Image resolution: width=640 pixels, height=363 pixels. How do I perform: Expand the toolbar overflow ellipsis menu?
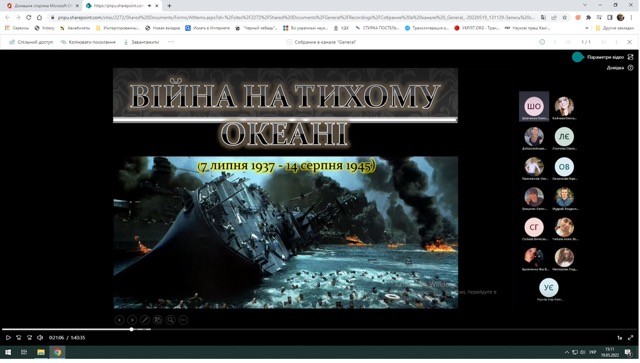(x=171, y=42)
